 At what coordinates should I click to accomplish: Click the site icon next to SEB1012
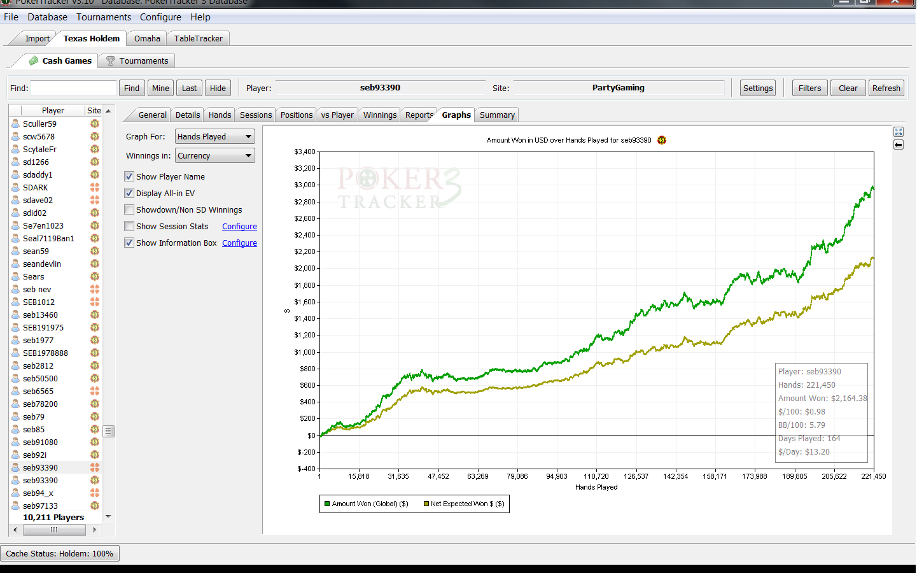[x=95, y=302]
